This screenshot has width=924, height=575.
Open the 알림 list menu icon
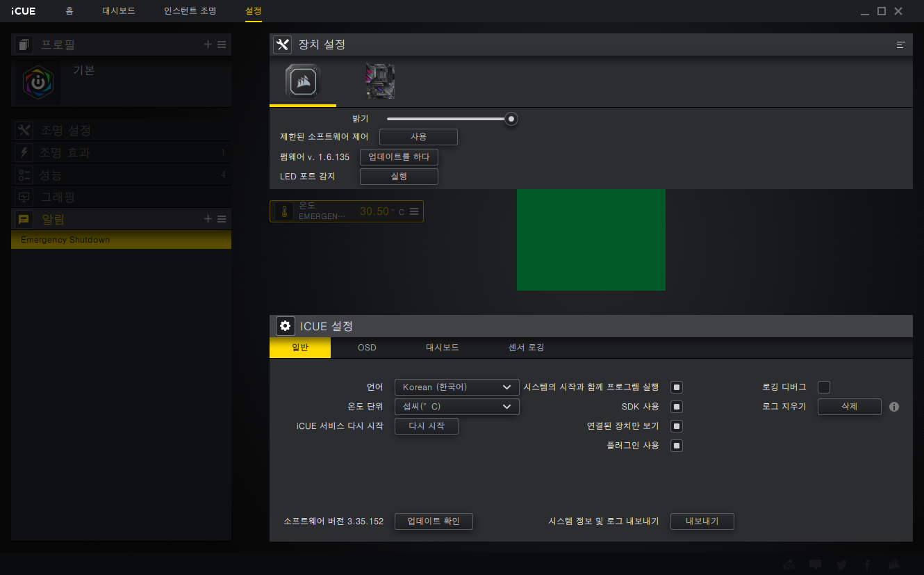tap(222, 219)
